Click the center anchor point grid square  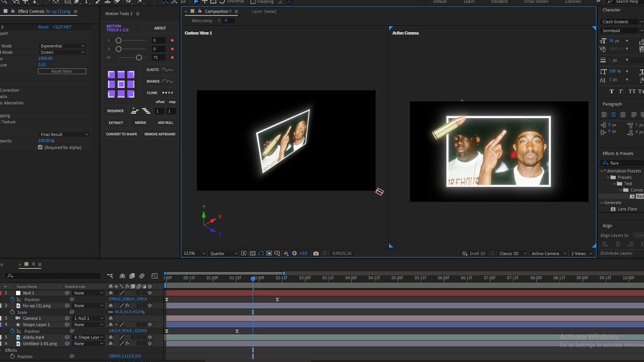point(121,84)
